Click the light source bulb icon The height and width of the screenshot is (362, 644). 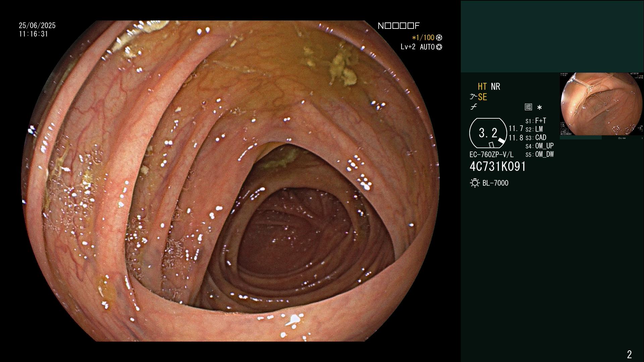(475, 183)
